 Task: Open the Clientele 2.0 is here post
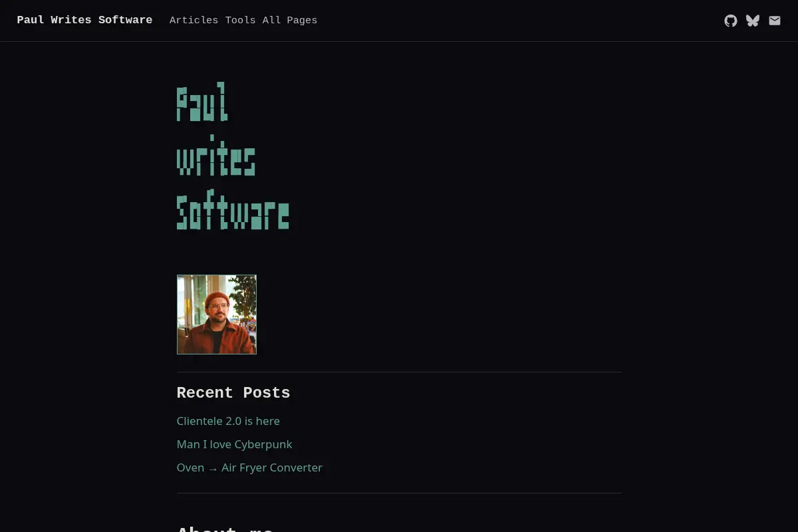[x=228, y=421]
